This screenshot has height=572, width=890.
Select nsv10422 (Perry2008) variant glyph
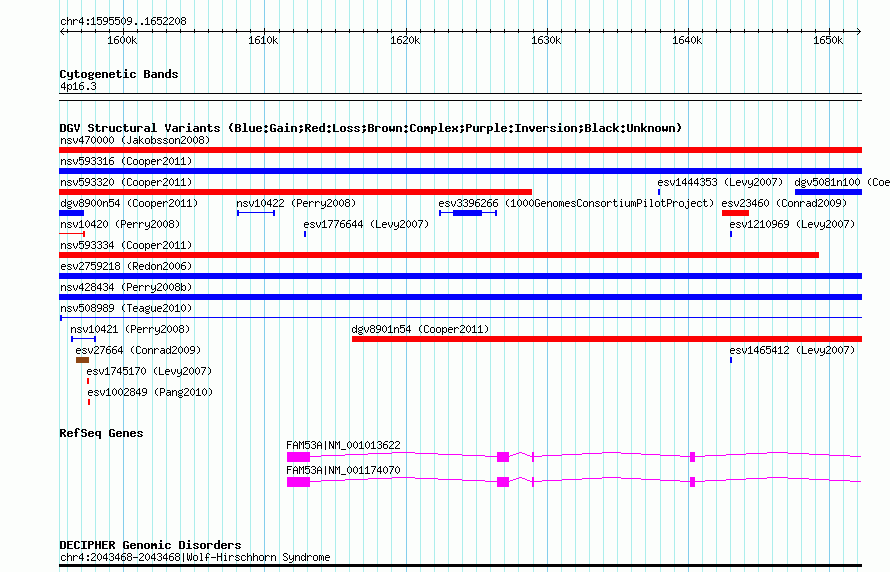(256, 213)
